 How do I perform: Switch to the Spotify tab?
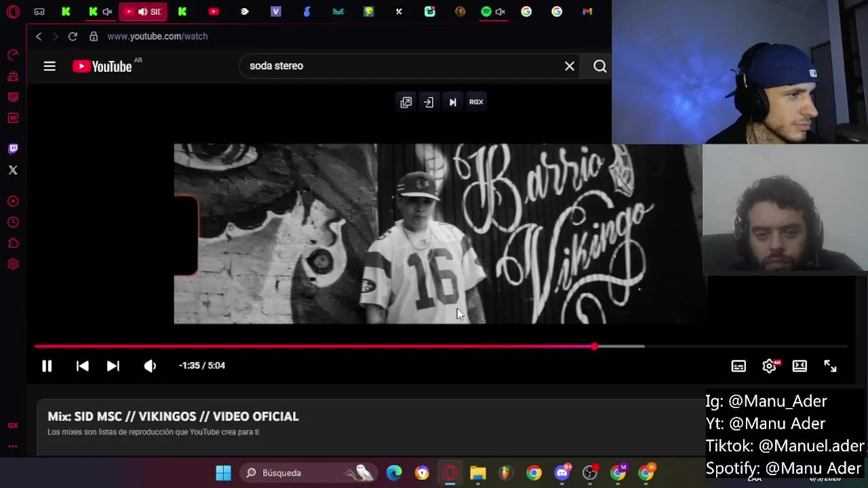(x=486, y=12)
